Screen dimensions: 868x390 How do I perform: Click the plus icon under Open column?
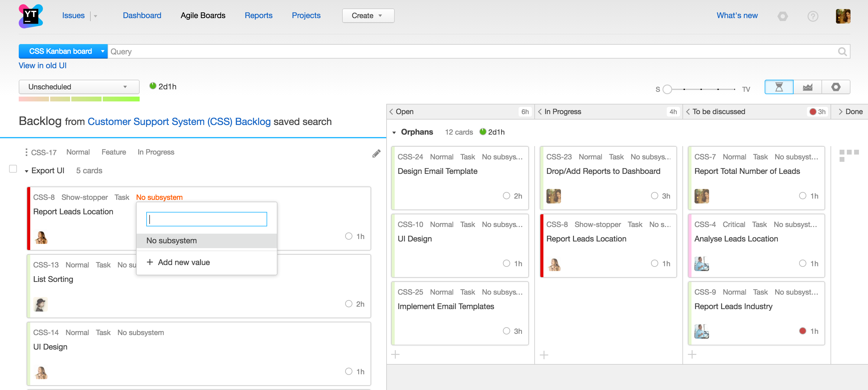(x=395, y=354)
